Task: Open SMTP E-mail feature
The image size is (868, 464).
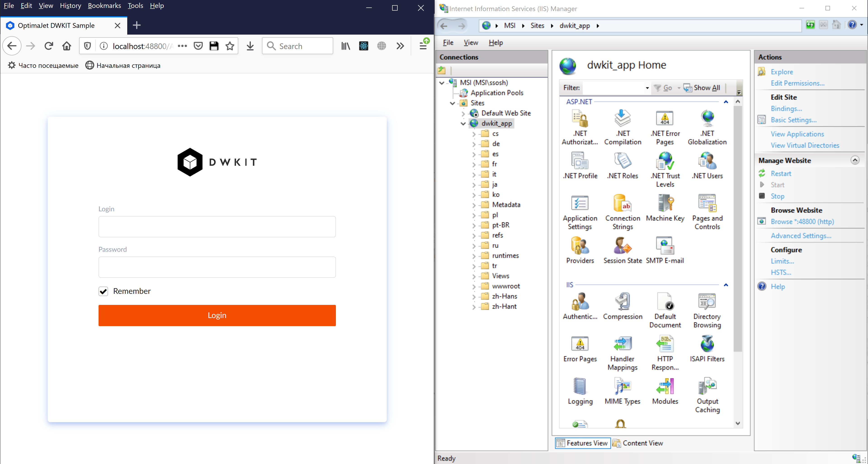Action: tap(665, 250)
